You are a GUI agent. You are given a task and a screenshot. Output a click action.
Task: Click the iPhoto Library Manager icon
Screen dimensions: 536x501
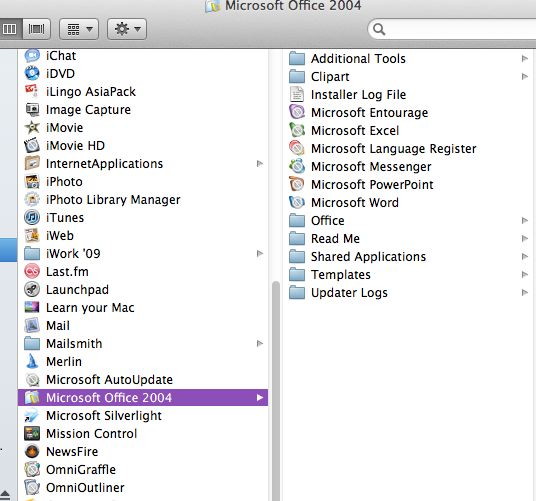point(32,200)
